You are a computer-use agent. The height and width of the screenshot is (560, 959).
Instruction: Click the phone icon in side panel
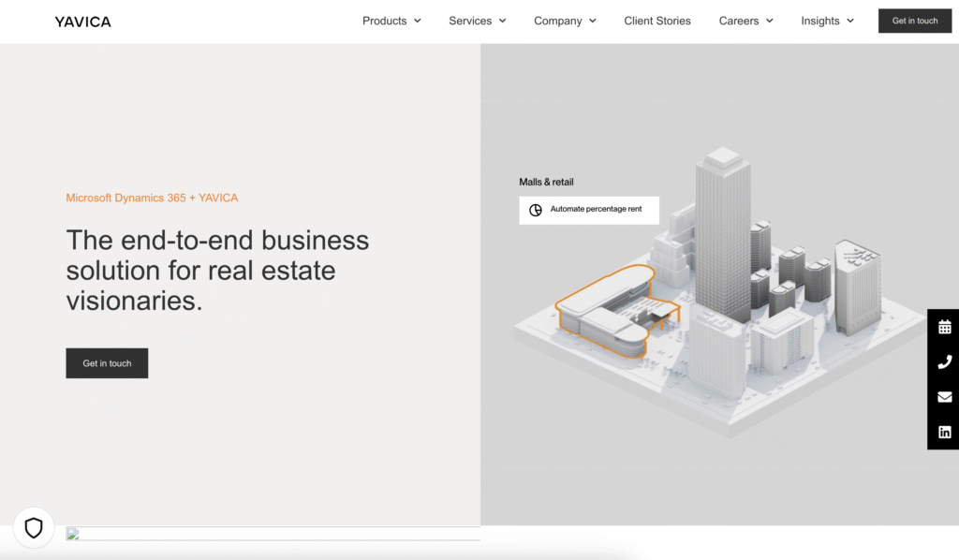[944, 362]
